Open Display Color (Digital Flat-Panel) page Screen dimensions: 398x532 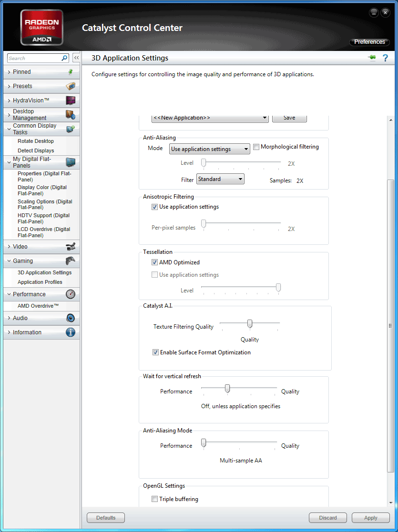[x=42, y=191]
